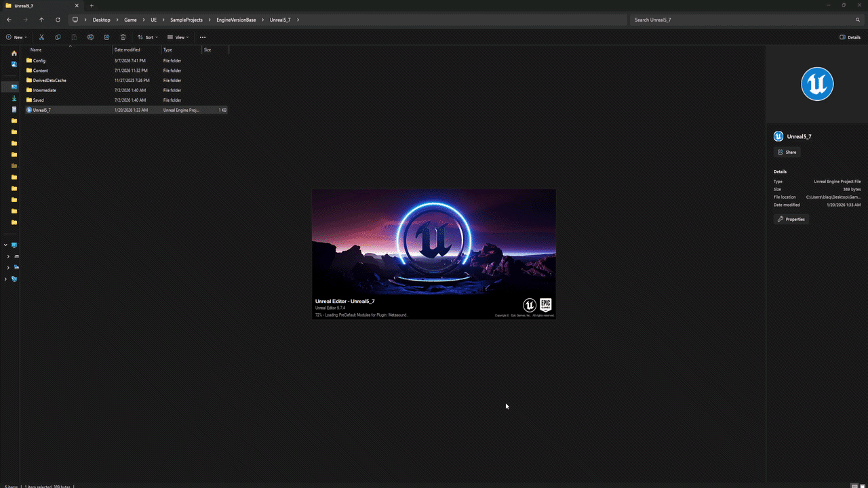Expand the first drive under This PC
This screenshot has height=488, width=868.
tap(8, 257)
